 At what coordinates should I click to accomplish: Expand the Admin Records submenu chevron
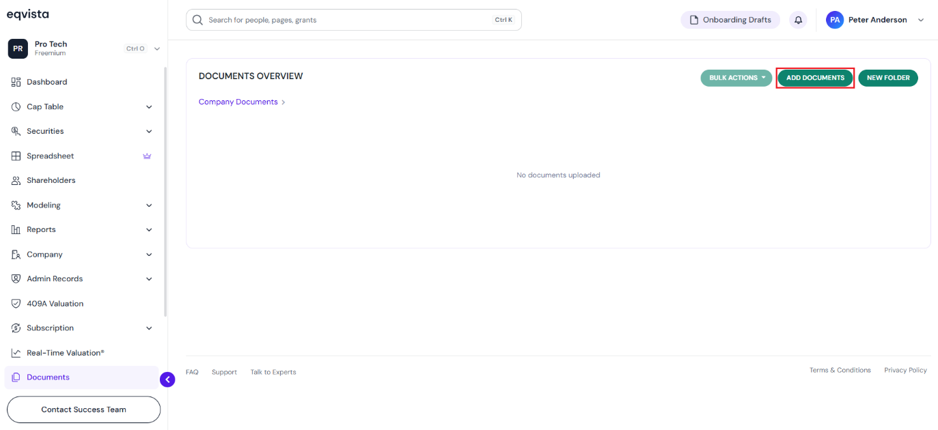tap(149, 279)
